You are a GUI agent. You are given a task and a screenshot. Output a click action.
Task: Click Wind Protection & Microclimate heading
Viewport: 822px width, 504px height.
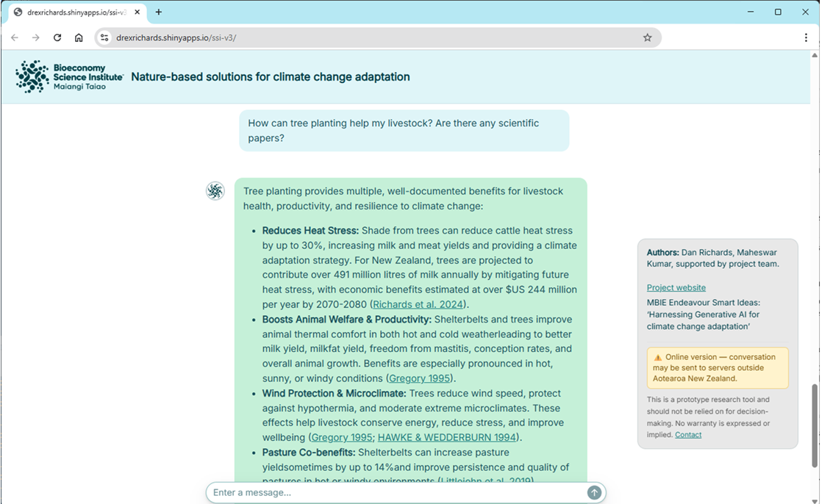click(334, 394)
